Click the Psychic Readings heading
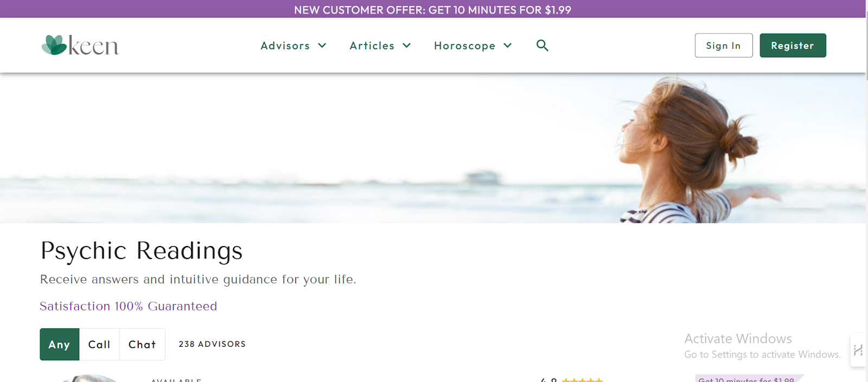868x382 pixels. 142,251
